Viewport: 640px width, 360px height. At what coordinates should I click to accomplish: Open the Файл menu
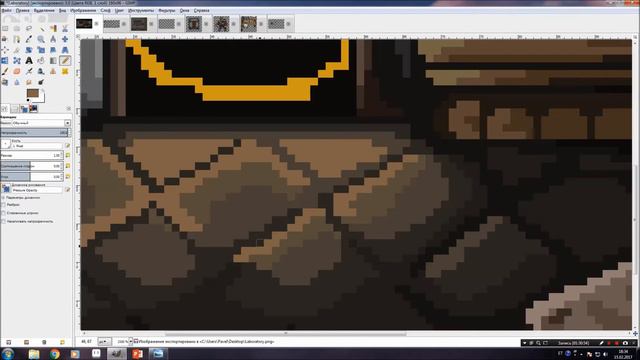tap(6, 10)
